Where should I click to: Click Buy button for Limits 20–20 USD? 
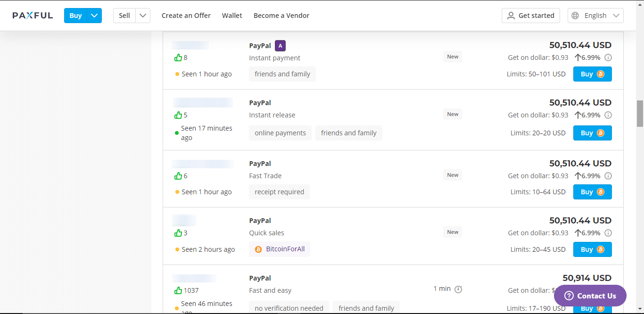[x=592, y=133]
